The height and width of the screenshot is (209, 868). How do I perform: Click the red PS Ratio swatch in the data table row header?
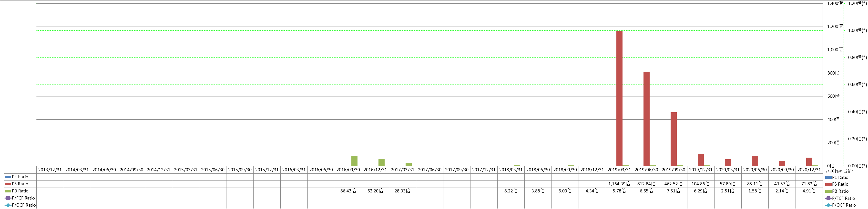[8, 184]
